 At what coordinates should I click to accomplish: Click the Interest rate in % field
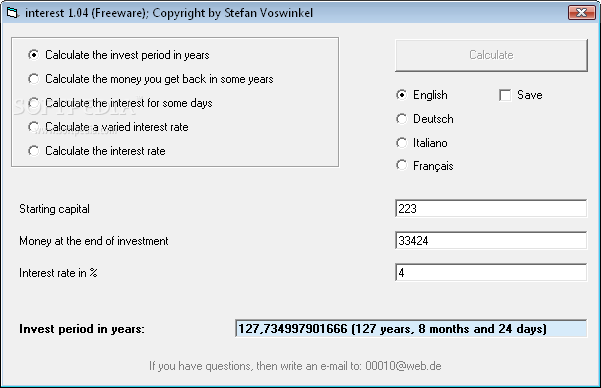pyautogui.click(x=491, y=273)
